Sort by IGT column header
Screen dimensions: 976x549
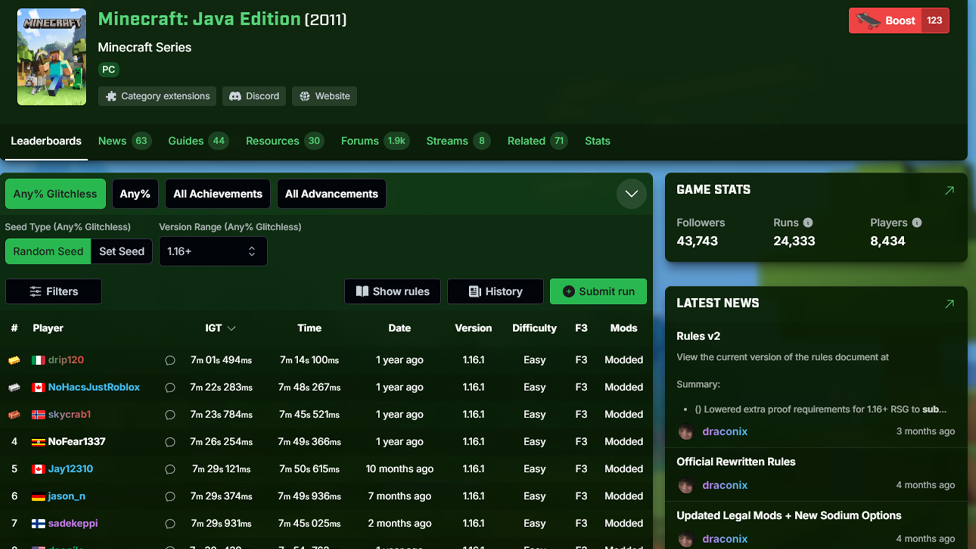[220, 328]
